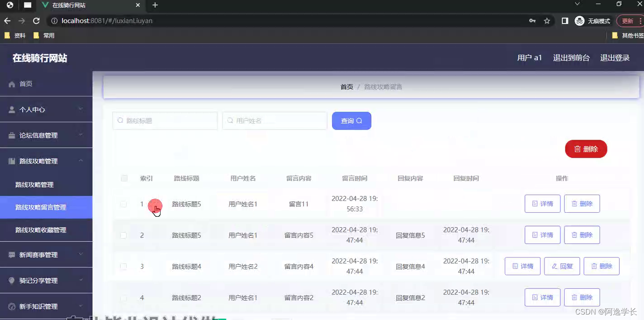Click the 首页 home sidebar item
Viewport: 644px width, 320px height.
tap(46, 84)
